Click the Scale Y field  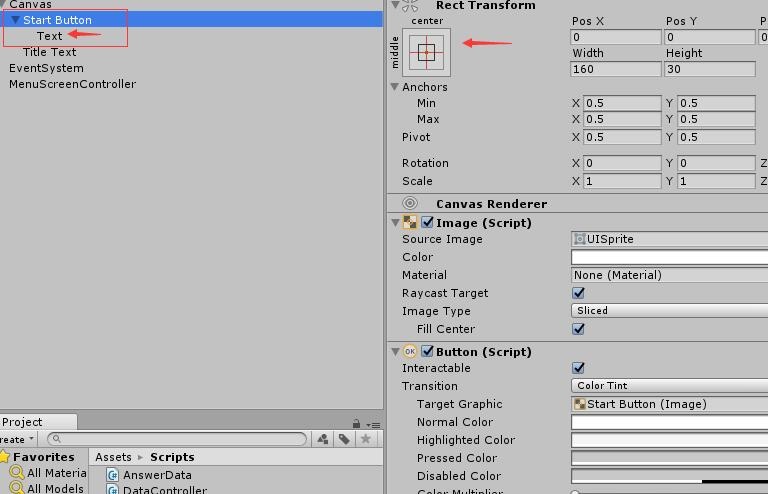pyautogui.click(x=716, y=181)
